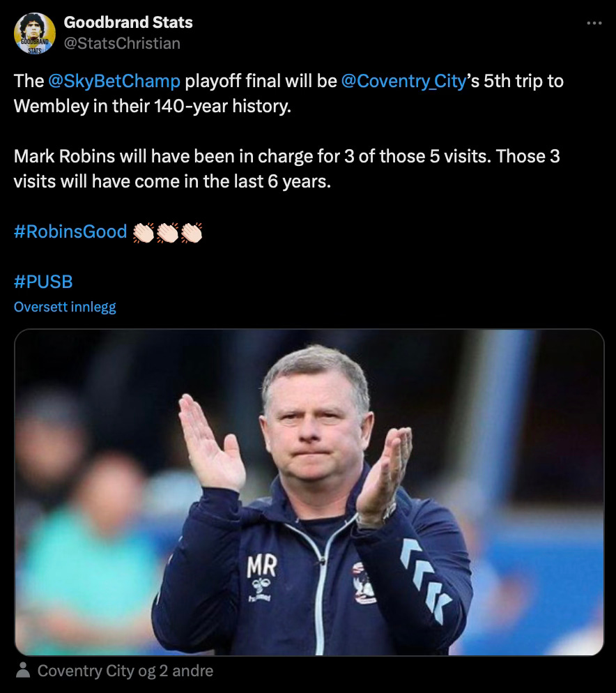
Task: Open the Coventry City og 2 andre tags
Action: tap(125, 671)
